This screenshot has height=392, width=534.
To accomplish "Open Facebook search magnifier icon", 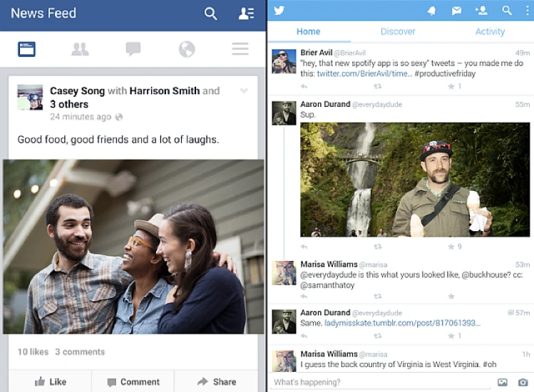I will click(210, 14).
